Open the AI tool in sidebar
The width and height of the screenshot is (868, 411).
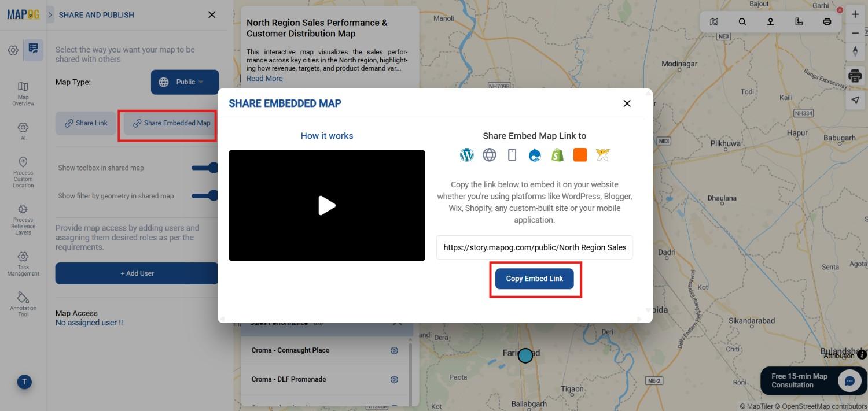pyautogui.click(x=23, y=131)
